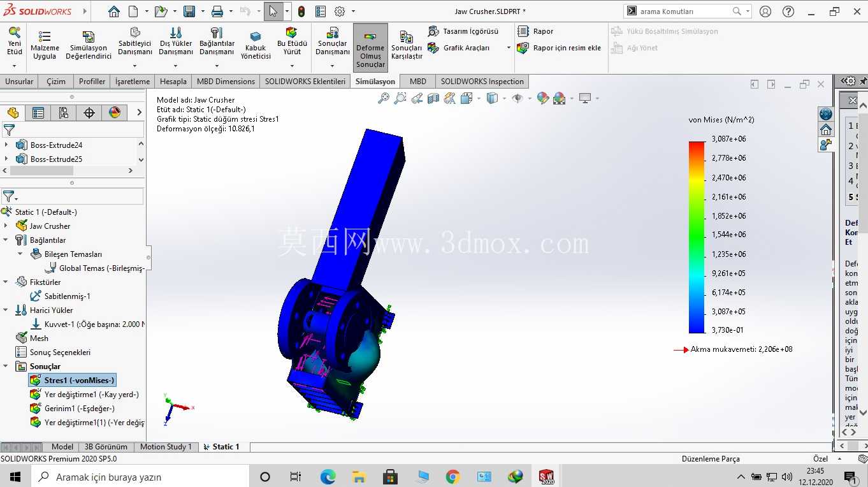Open the dropdown under Yeni Etüd
The height and width of the screenshot is (487, 868).
click(14, 66)
